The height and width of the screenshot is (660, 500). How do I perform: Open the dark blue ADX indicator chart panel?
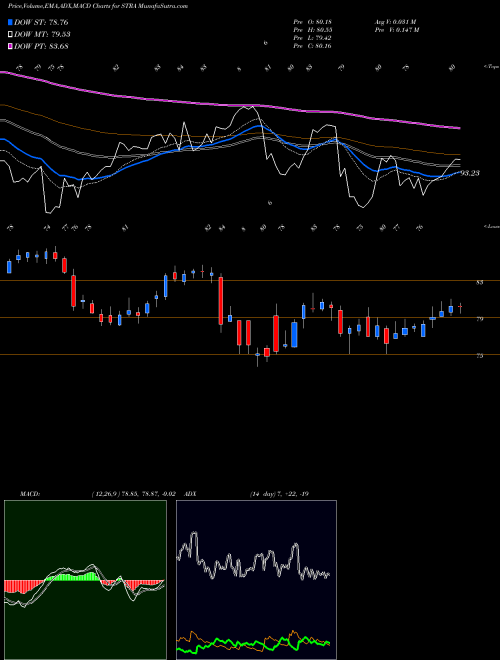[256, 580]
